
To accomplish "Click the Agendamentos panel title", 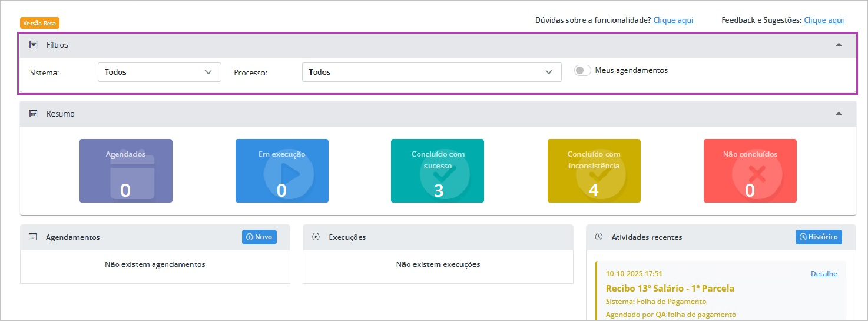I will pyautogui.click(x=73, y=237).
